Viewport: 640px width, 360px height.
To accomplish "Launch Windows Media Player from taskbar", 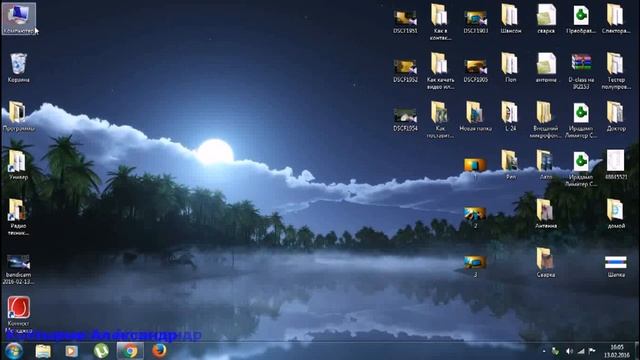I will 71,351.
